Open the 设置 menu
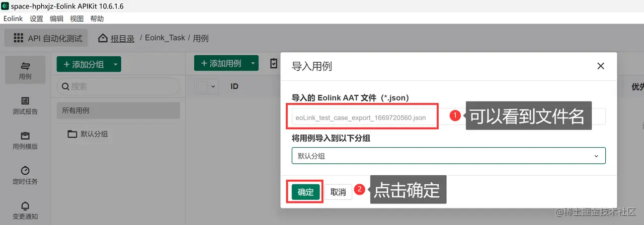The width and height of the screenshot is (644, 225). 36,19
